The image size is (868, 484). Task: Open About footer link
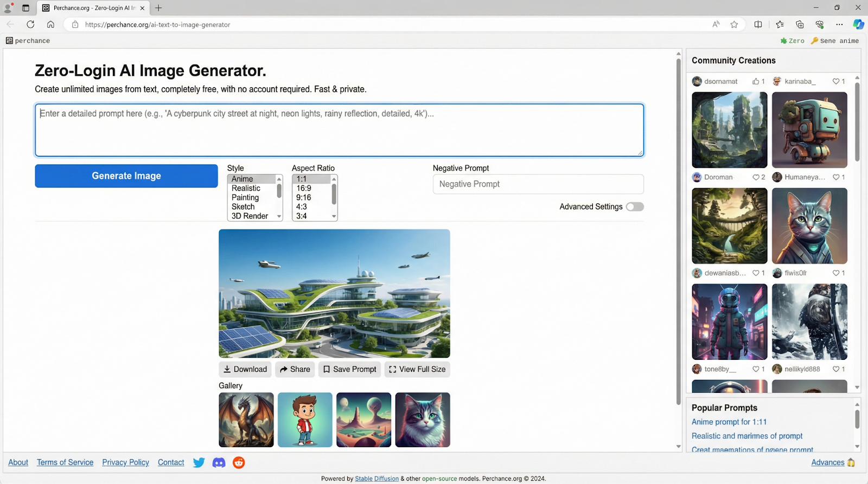(18, 462)
